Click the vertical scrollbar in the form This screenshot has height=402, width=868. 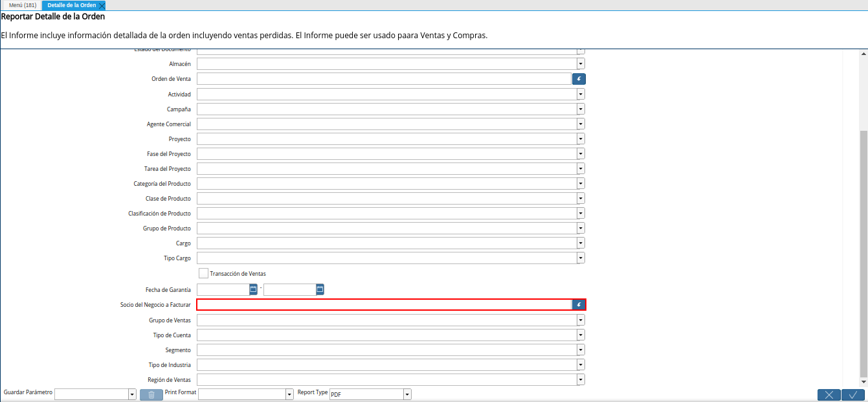pos(863,252)
